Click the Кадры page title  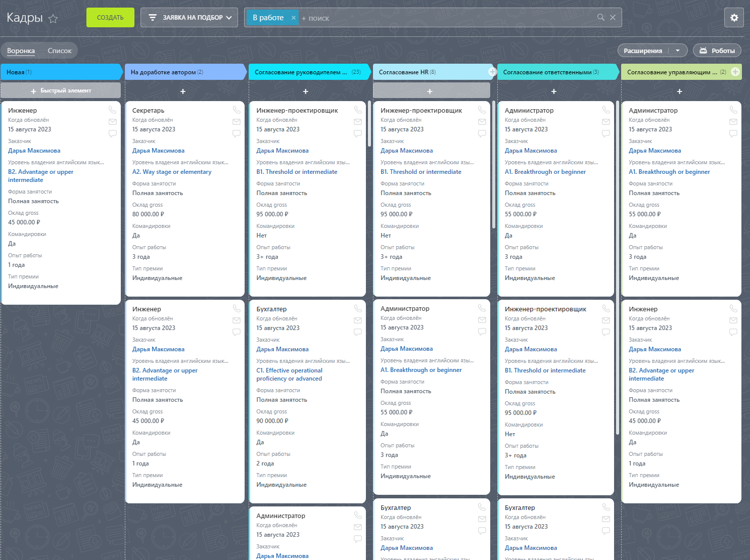25,18
